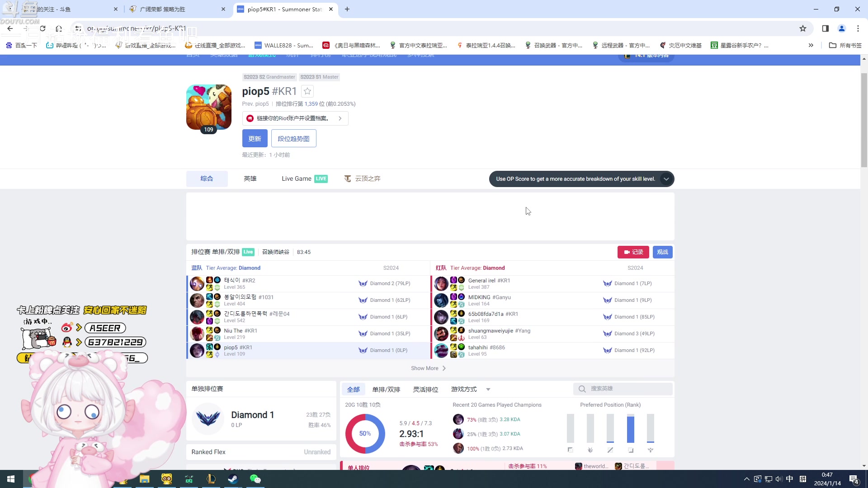The image size is (868, 488).
Task: Select the 综合 overview tab
Action: click(x=207, y=179)
